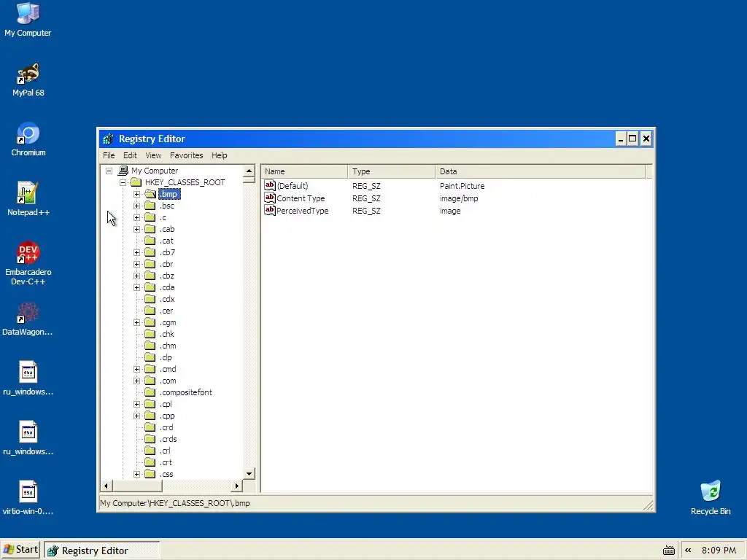This screenshot has height=560, width=747.
Task: Expand the .cgm key
Action: click(x=136, y=322)
